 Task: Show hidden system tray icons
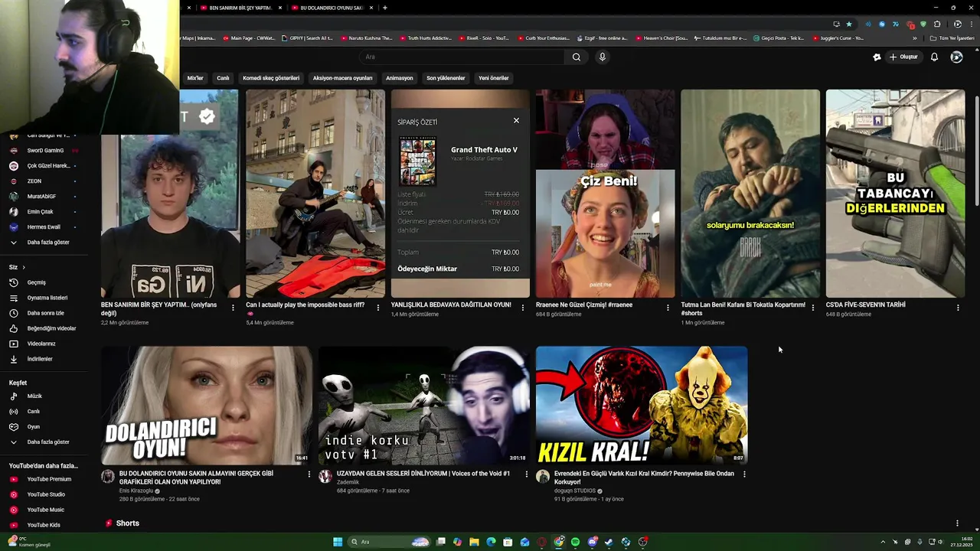pos(884,542)
